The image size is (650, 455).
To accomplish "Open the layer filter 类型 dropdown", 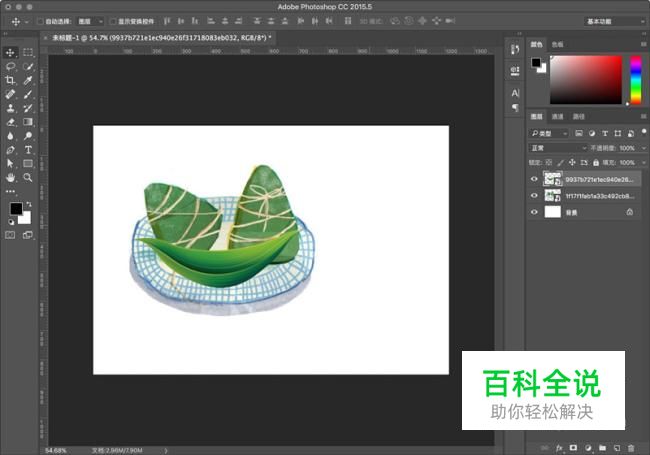I will tap(550, 133).
